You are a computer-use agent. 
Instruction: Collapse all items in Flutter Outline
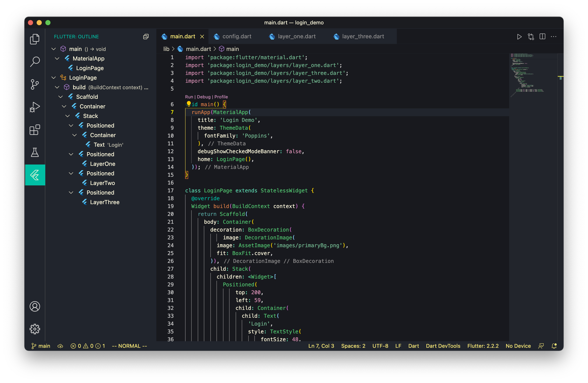(146, 37)
